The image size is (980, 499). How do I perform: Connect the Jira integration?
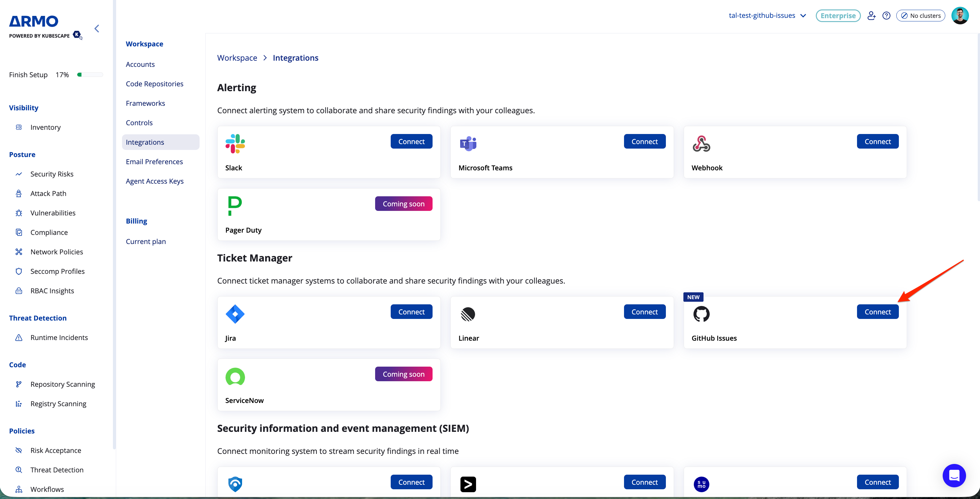tap(411, 311)
